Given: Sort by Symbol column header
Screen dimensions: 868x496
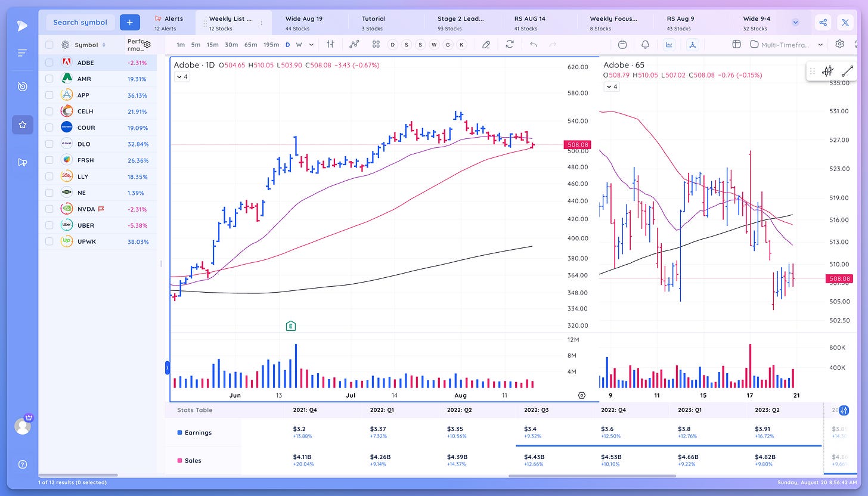Looking at the screenshot, I should click(x=90, y=45).
